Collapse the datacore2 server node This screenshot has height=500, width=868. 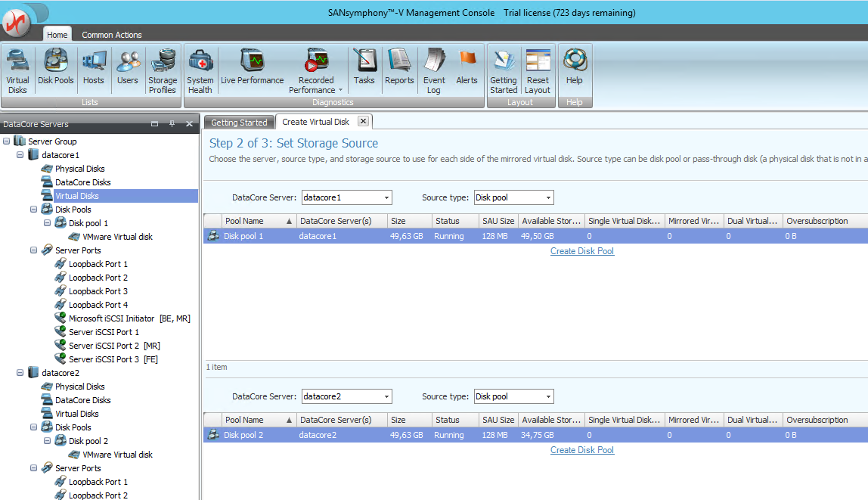[x=20, y=373]
